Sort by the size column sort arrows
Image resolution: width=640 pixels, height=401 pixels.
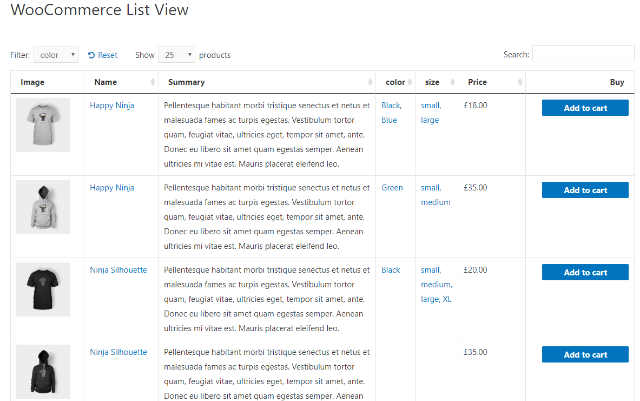tap(452, 82)
